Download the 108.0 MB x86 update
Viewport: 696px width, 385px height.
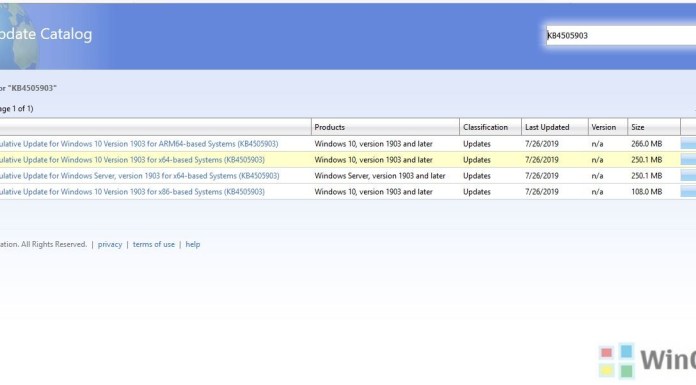tap(688, 192)
